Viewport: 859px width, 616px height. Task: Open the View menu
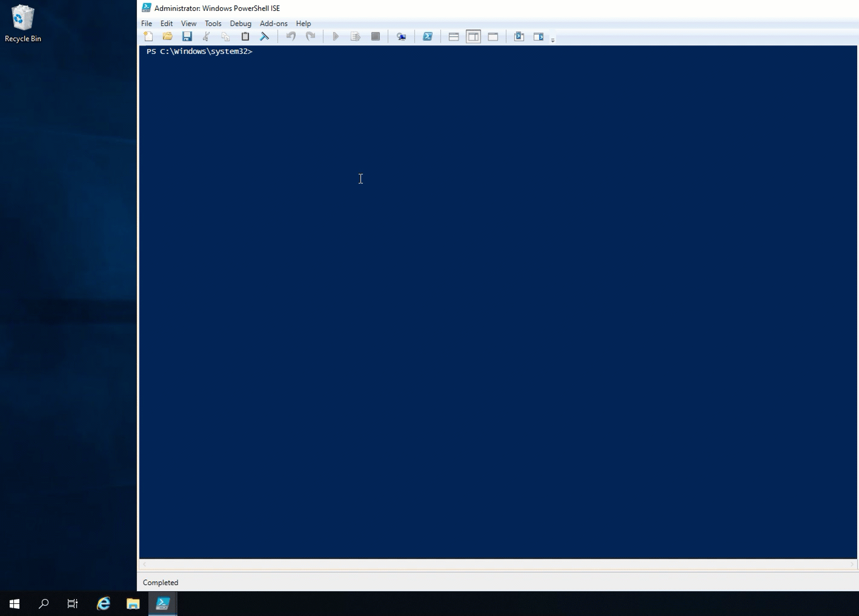click(x=188, y=24)
